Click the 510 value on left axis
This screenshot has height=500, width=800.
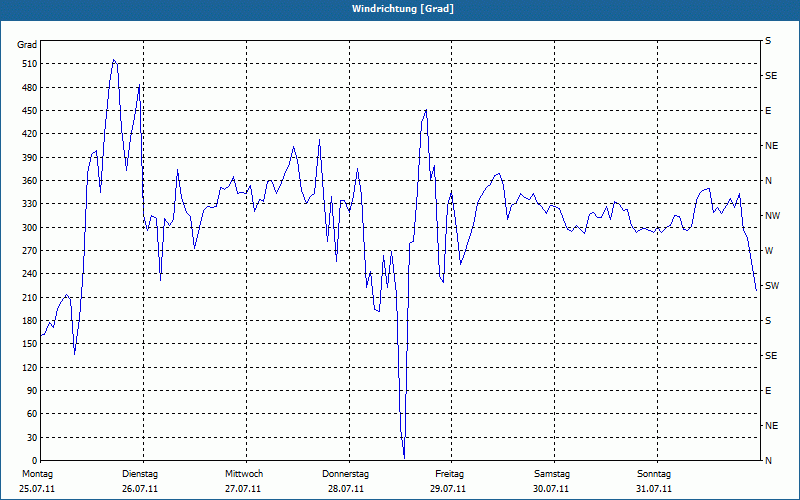(30, 64)
